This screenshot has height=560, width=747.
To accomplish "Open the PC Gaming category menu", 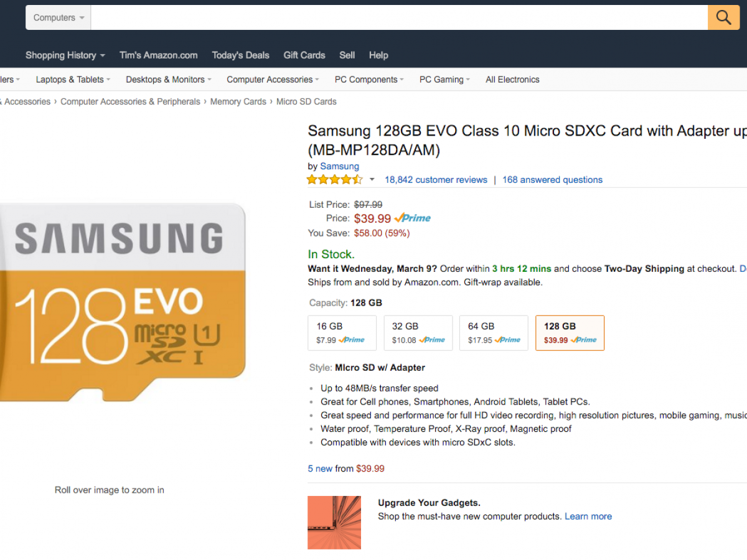I will 444,80.
